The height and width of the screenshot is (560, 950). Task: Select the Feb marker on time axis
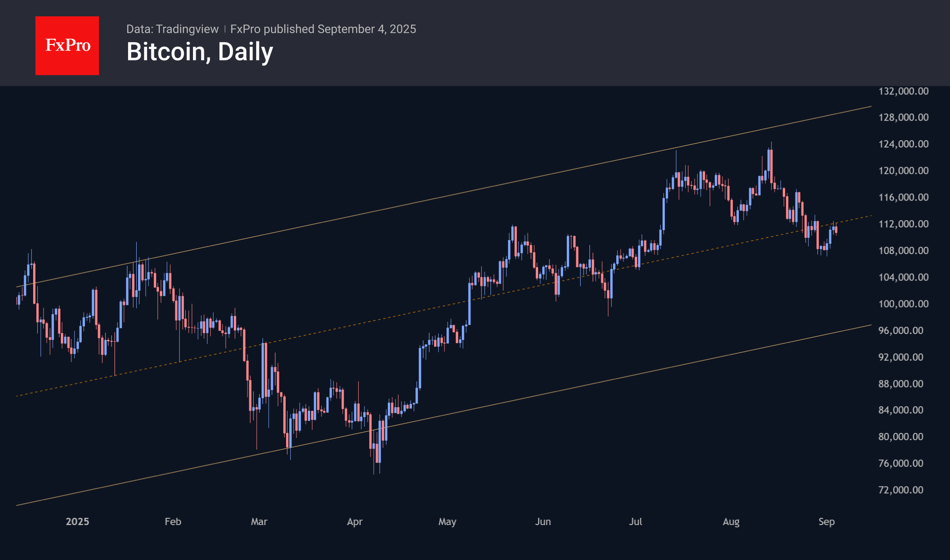click(x=173, y=522)
